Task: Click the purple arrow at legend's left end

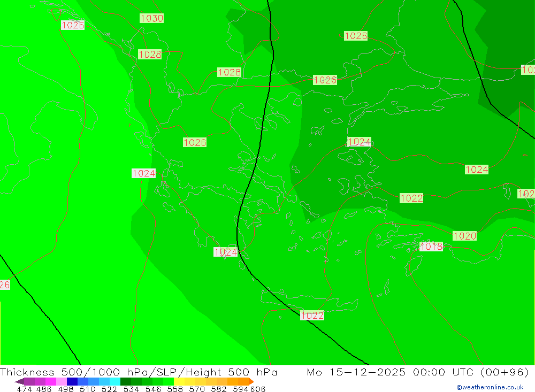Action: tap(19, 381)
